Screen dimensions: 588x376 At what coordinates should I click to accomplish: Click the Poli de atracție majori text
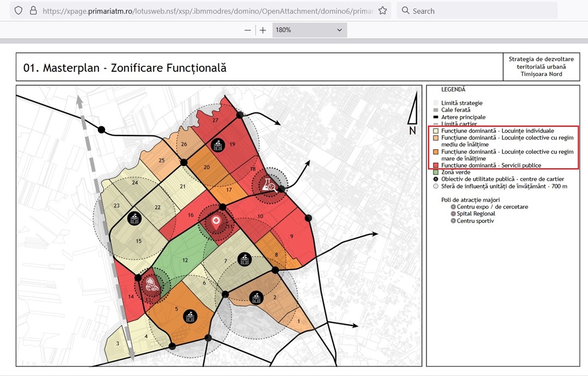(470, 200)
